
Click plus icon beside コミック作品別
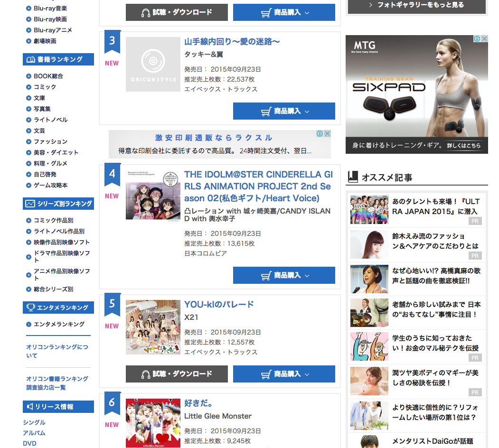tap(28, 220)
